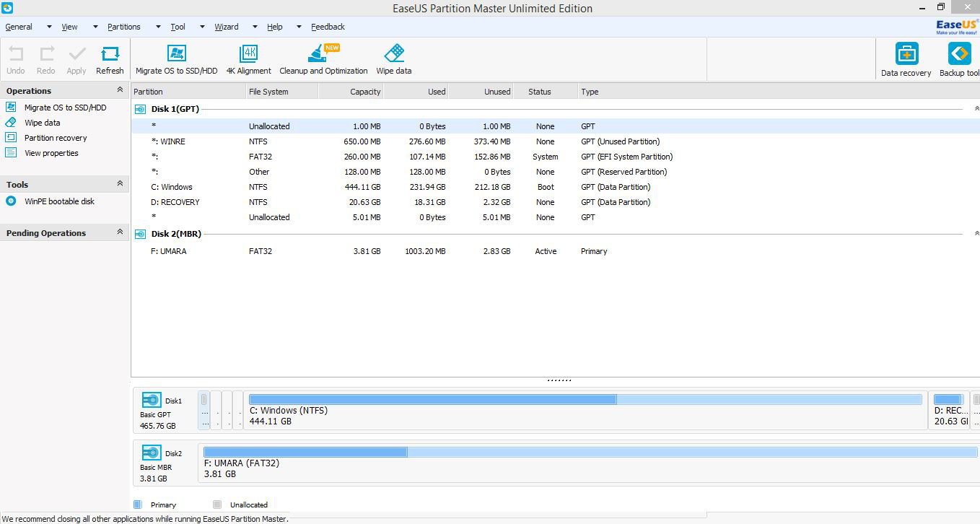Click Migrate OS to SSD/HDD in Operations panel
The width and height of the screenshot is (980, 524).
[x=65, y=108]
